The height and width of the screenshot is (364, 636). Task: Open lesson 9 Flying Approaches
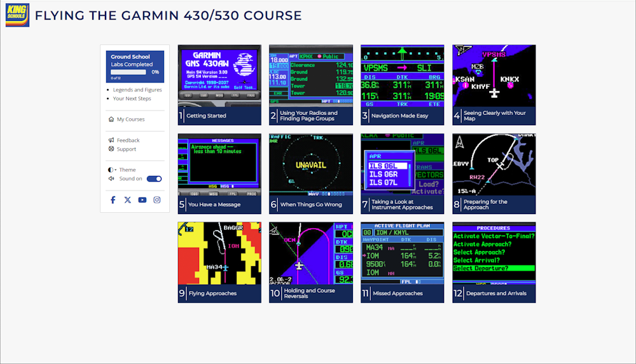219,262
